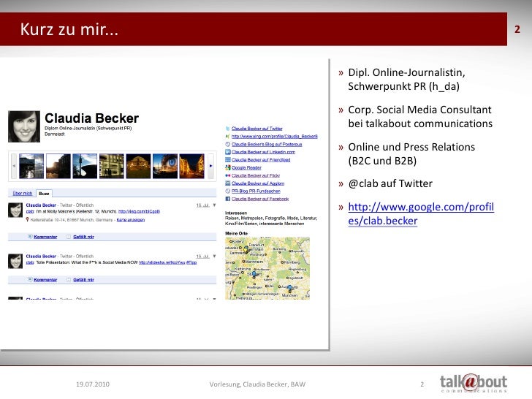Click the talkabout communications logo
This screenshot has width=532, height=399.
pos(474,383)
